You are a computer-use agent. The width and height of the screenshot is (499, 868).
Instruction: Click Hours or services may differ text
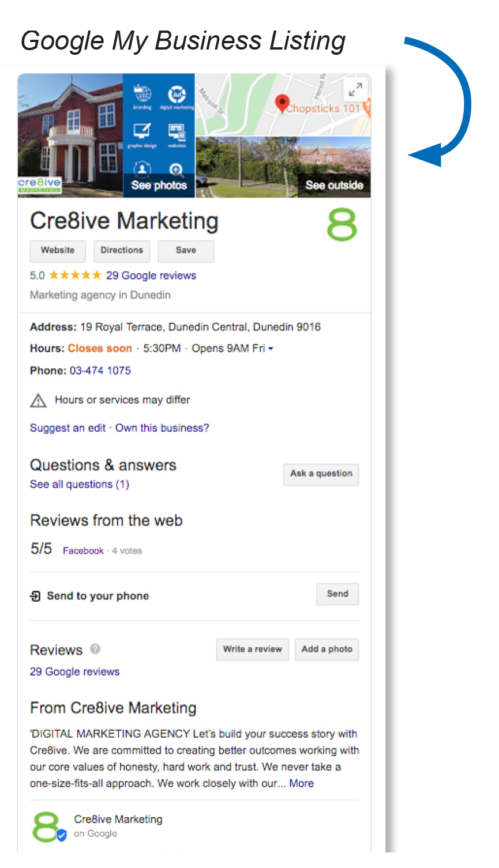point(122,400)
